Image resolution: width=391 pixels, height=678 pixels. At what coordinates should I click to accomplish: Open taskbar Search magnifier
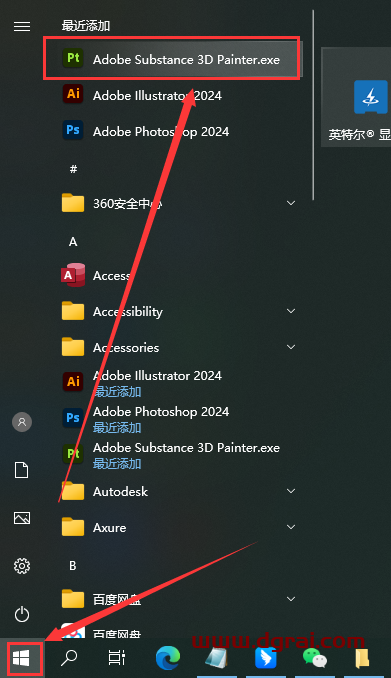[x=69, y=658]
